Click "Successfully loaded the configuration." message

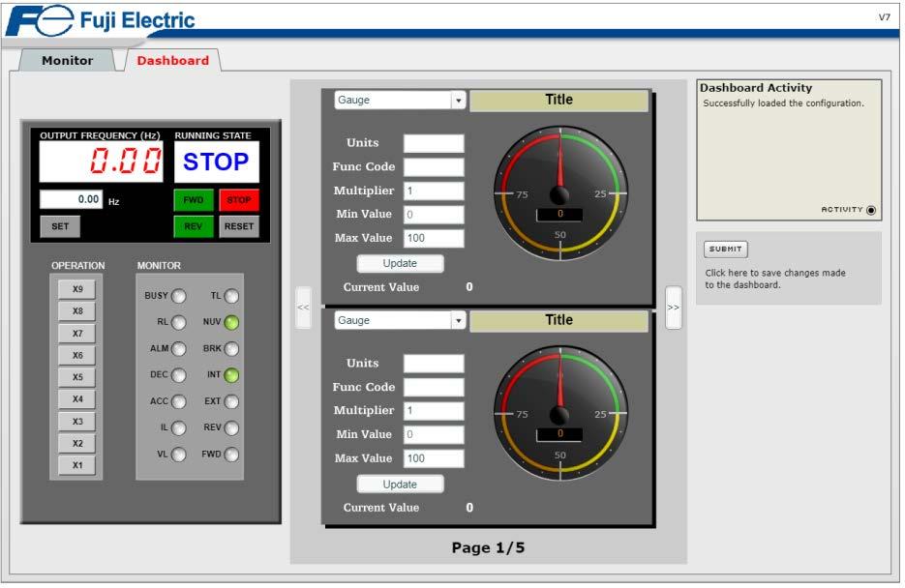(783, 103)
